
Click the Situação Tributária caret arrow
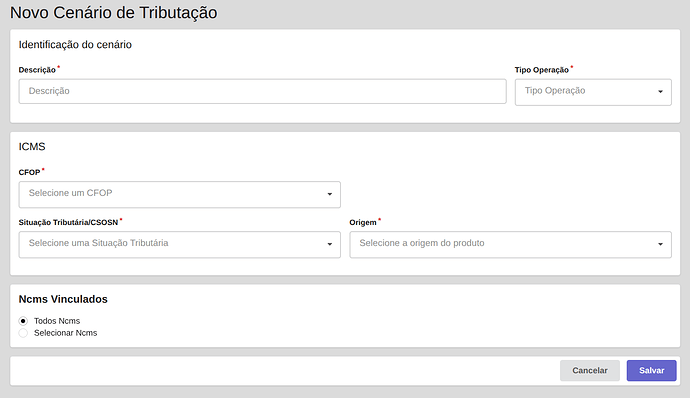(330, 244)
